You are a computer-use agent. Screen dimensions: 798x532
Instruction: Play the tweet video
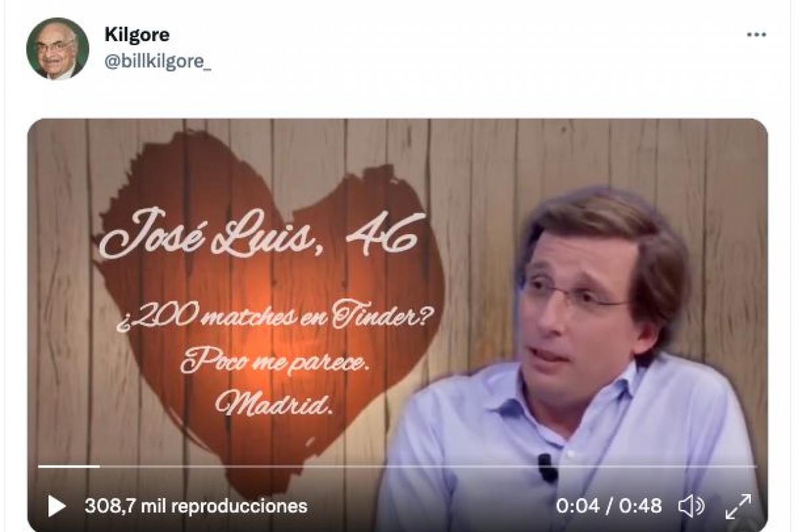click(57, 507)
